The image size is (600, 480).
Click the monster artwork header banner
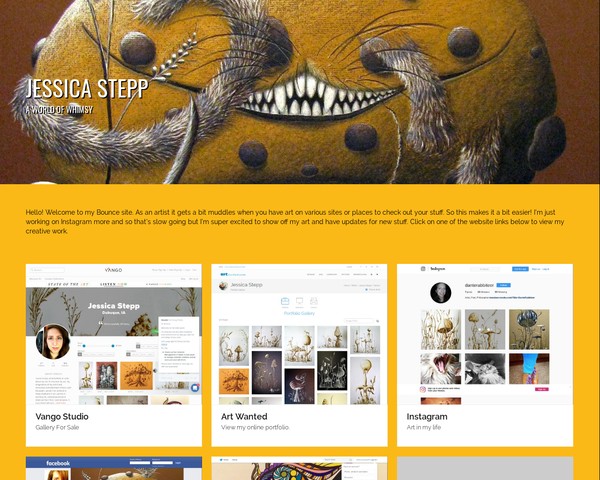(x=300, y=92)
